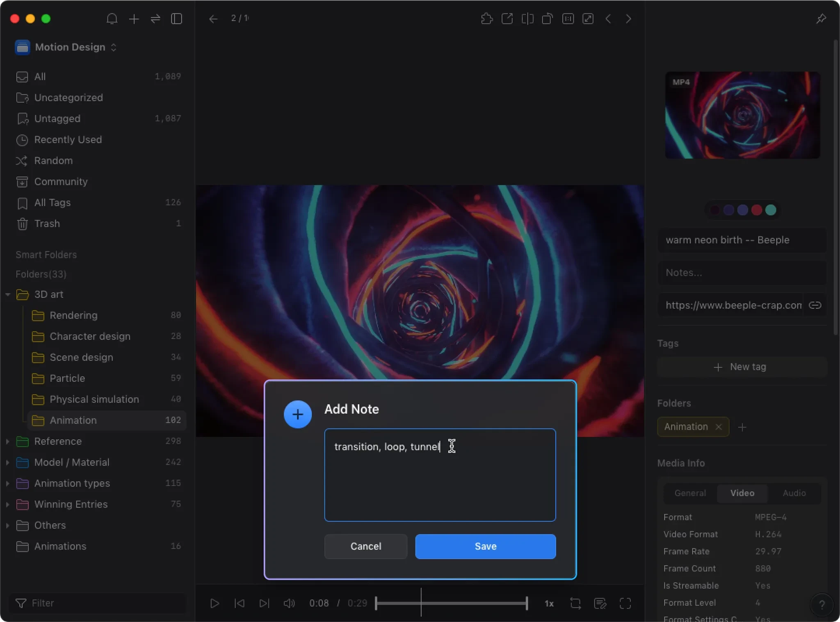Select the Physical simulation folder
This screenshot has width=840, height=622.
pyautogui.click(x=107, y=399)
